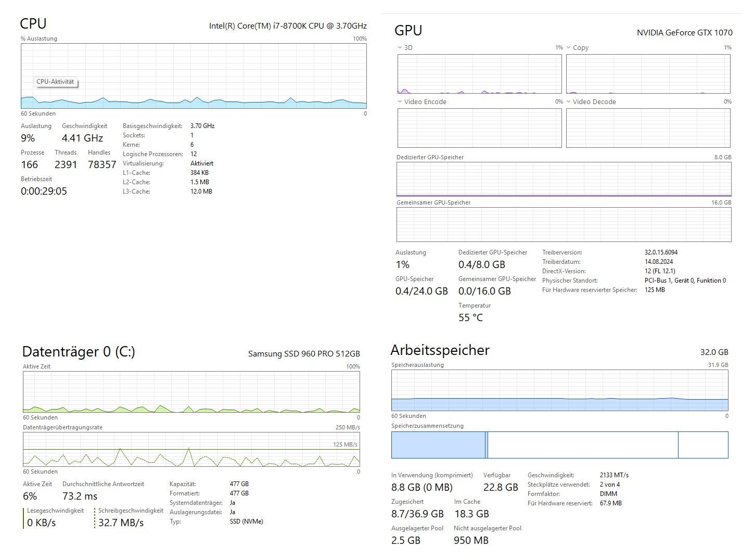Click the Datenträgerübertragungsrate graph
The image size is (754, 560).
191,449
